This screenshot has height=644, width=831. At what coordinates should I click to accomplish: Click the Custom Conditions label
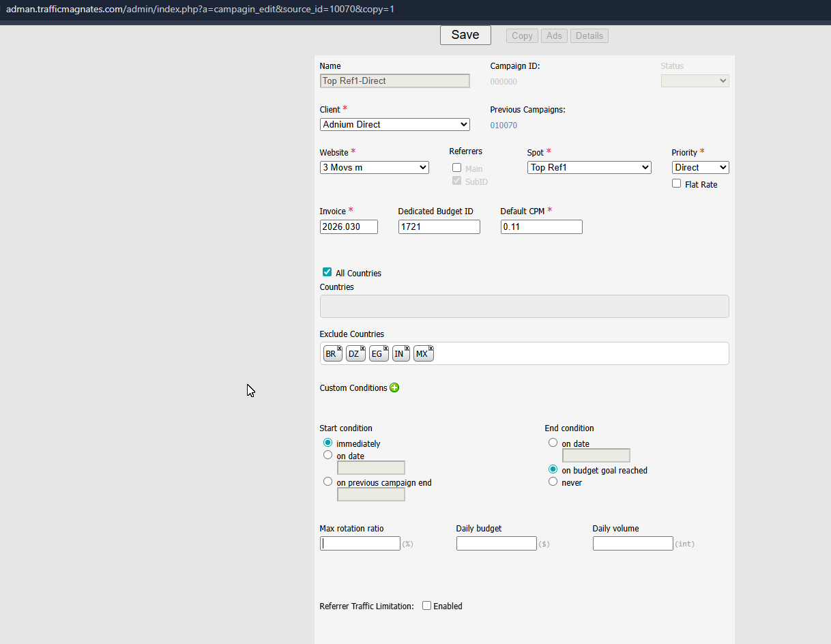(353, 388)
